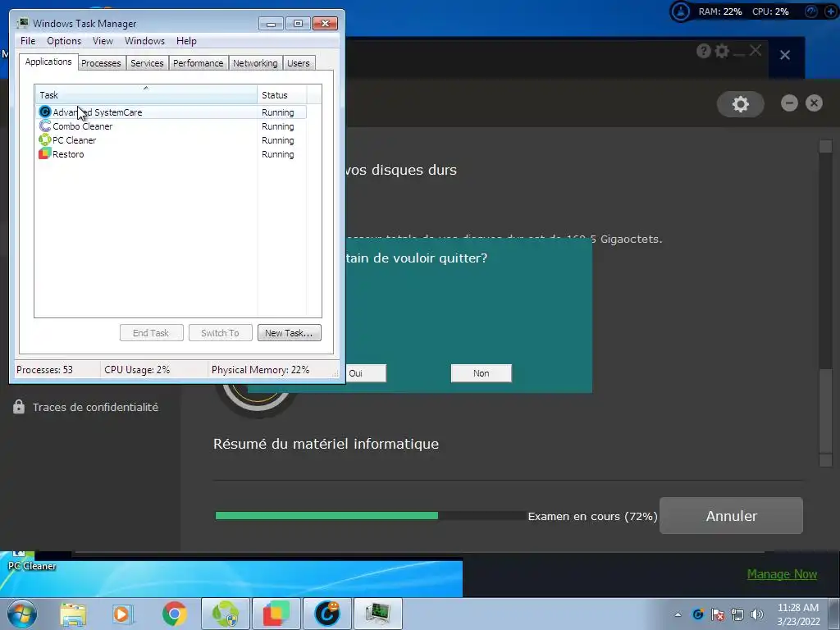The height and width of the screenshot is (630, 840).
Task: Click the Restoro task icon
Action: (45, 153)
